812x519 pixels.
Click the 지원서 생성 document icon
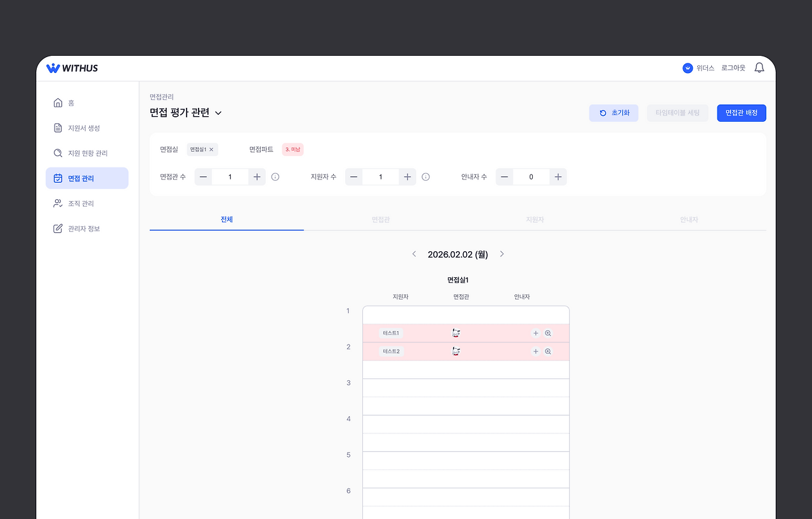point(58,128)
